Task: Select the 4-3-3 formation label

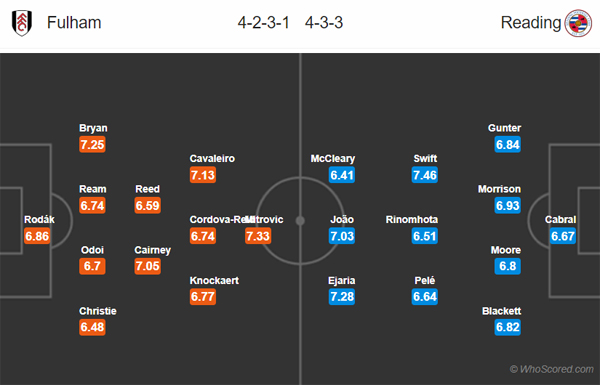Action: pos(324,23)
